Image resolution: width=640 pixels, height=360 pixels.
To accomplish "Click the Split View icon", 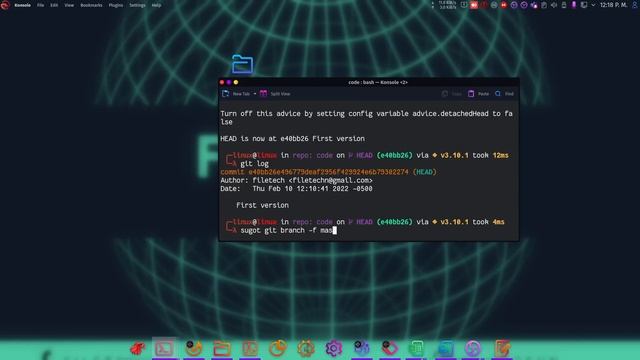I will pos(264,94).
